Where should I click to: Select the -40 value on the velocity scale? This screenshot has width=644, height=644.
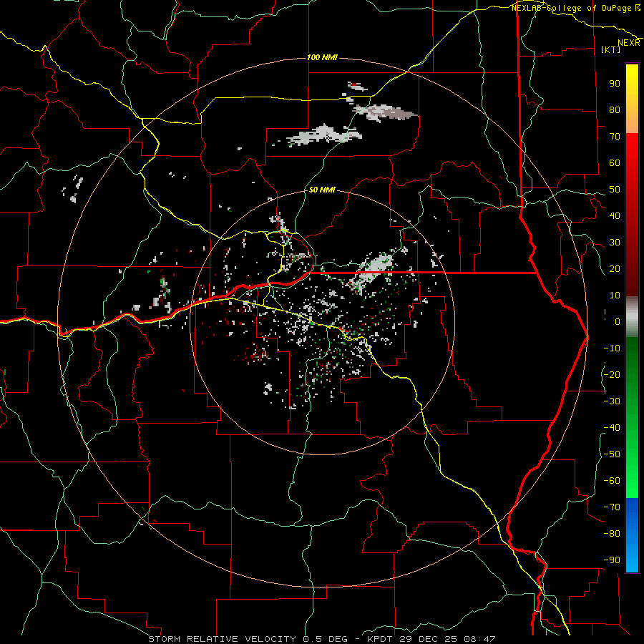[x=612, y=428]
